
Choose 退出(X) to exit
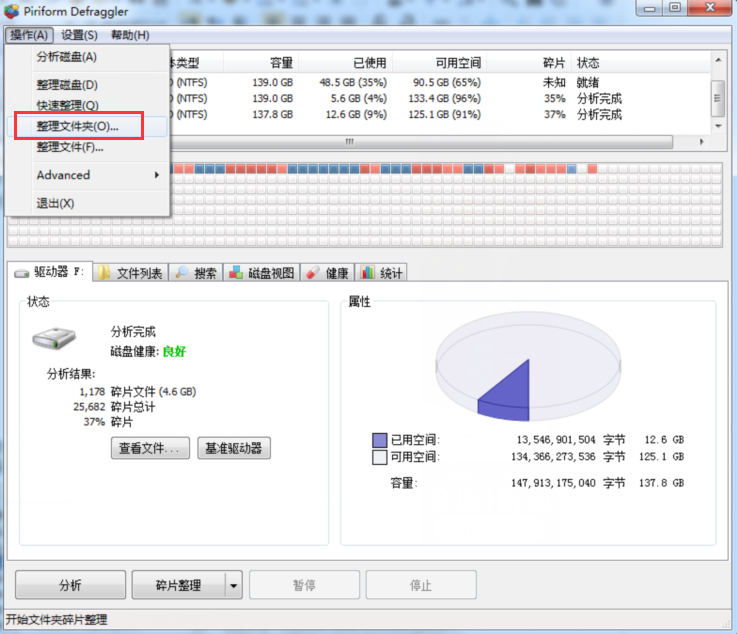pos(87,203)
